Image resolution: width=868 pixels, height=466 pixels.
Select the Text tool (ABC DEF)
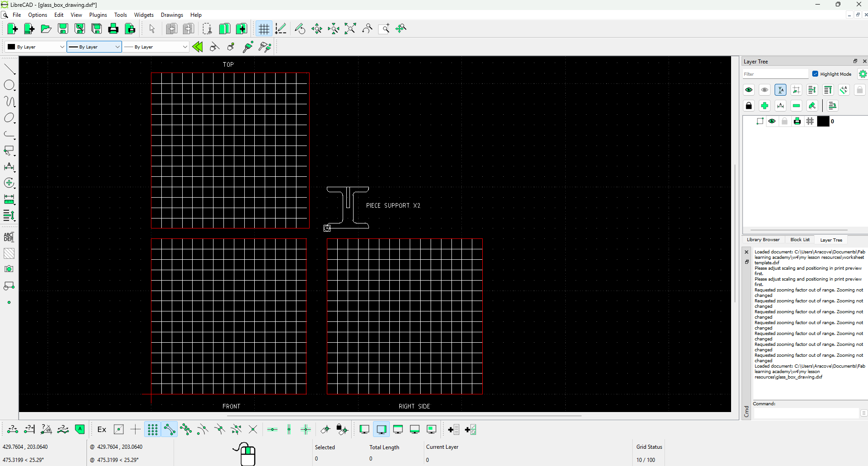point(9,237)
